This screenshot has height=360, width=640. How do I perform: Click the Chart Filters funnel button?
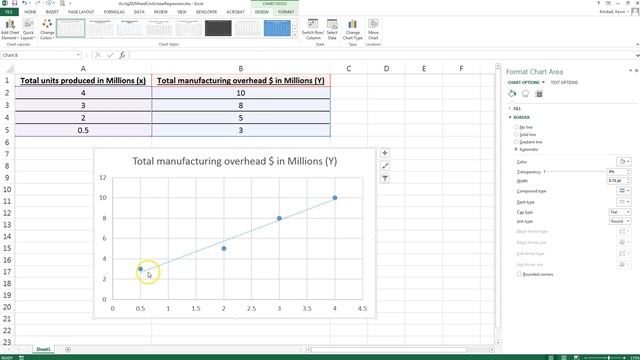tap(384, 178)
